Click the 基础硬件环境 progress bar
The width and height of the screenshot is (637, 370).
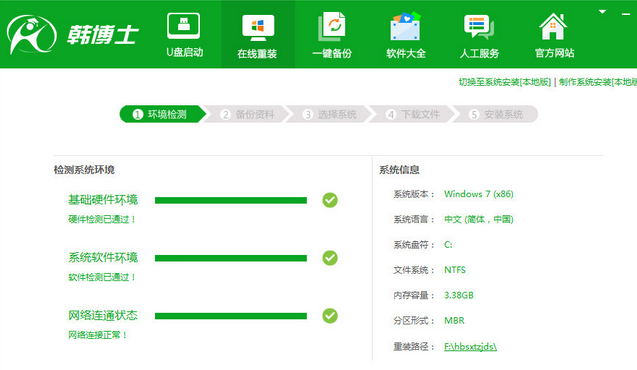[231, 200]
